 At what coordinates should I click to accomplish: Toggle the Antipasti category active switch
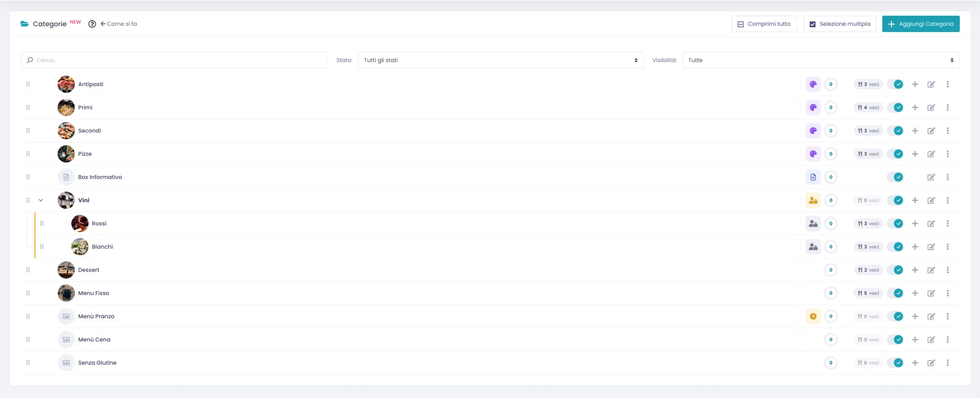pos(895,84)
